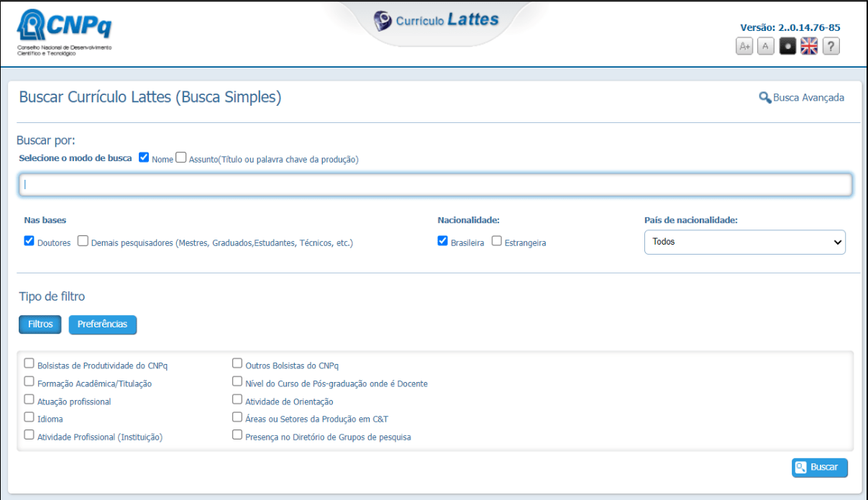Switch to the Preferências tab

(x=103, y=324)
